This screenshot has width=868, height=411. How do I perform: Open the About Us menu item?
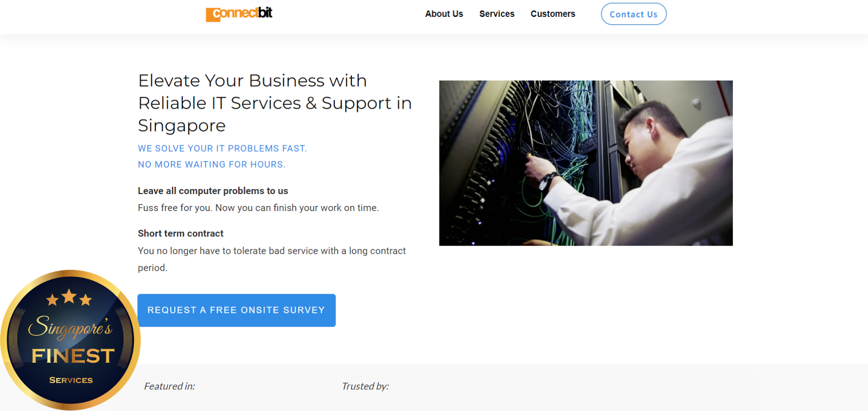pos(444,14)
